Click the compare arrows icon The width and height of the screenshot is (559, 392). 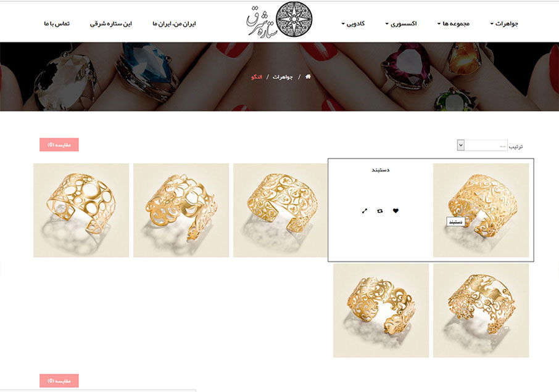coord(379,211)
